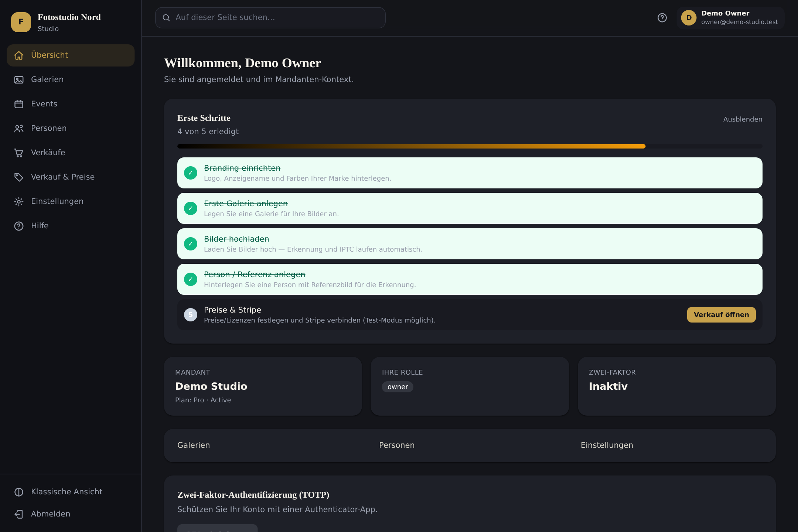Click 'Plan: Pro · Active' text
The height and width of the screenshot is (532, 798).
click(x=203, y=400)
